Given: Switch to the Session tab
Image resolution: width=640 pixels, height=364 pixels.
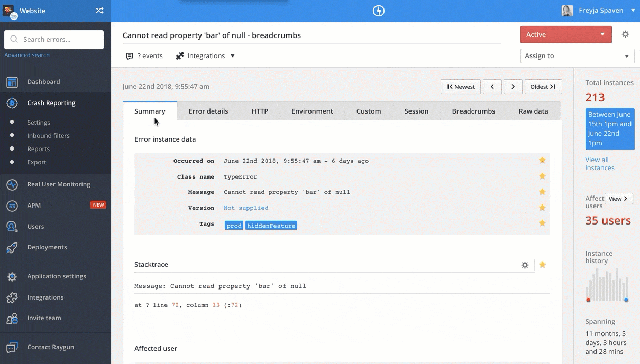Looking at the screenshot, I should [x=416, y=111].
